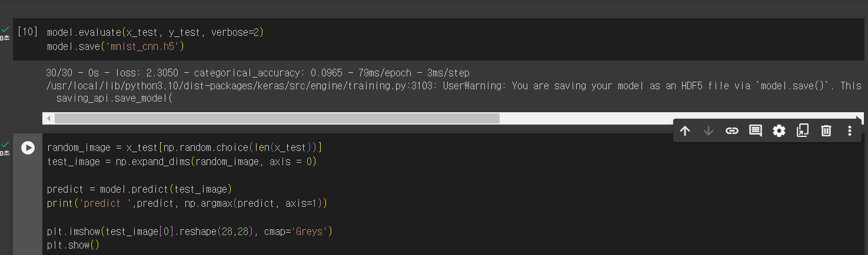Click the UserWarning output line
Image resolution: width=868 pixels, height=255 pixels.
[454, 86]
